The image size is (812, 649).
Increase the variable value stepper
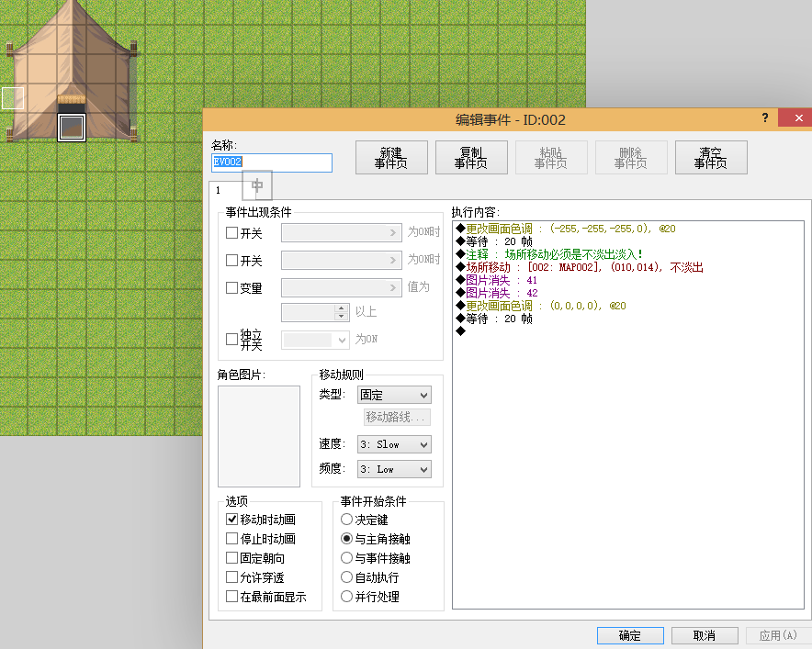click(x=341, y=308)
